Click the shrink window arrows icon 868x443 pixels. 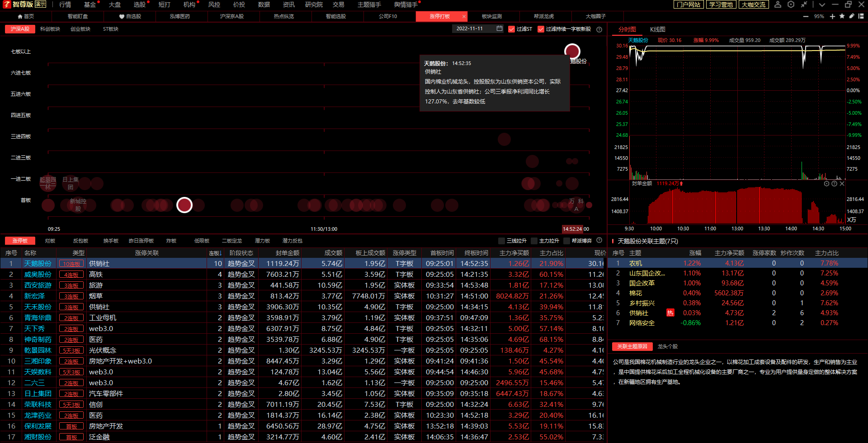click(x=804, y=5)
